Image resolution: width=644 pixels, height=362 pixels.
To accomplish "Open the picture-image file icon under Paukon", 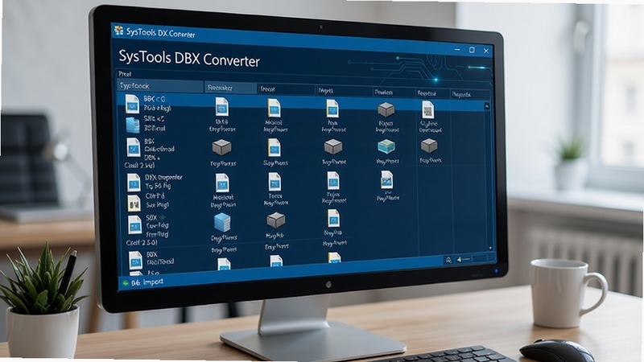I will click(386, 180).
